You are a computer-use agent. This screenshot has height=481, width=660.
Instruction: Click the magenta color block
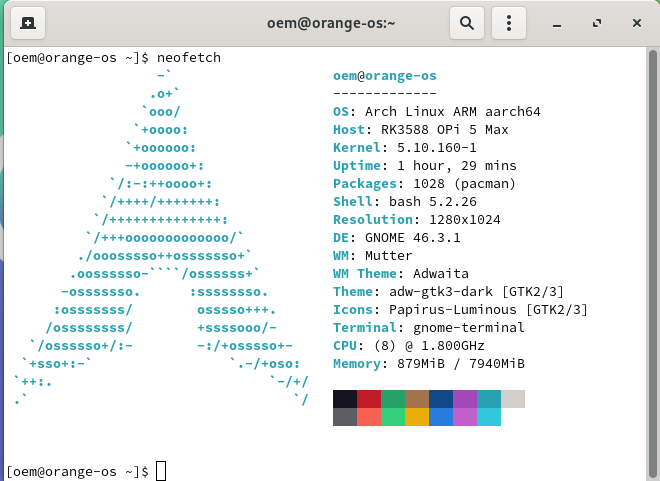[465, 417]
